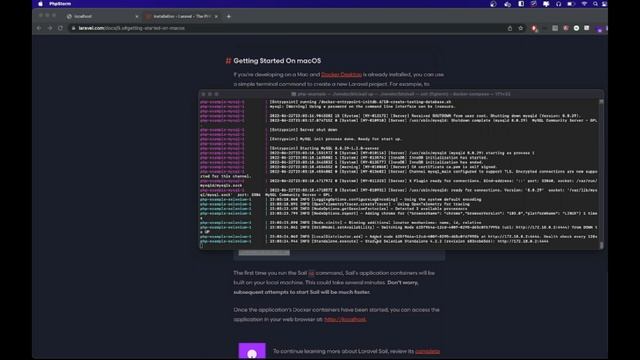
Task: Go back in browser history
Action: pos(39,28)
